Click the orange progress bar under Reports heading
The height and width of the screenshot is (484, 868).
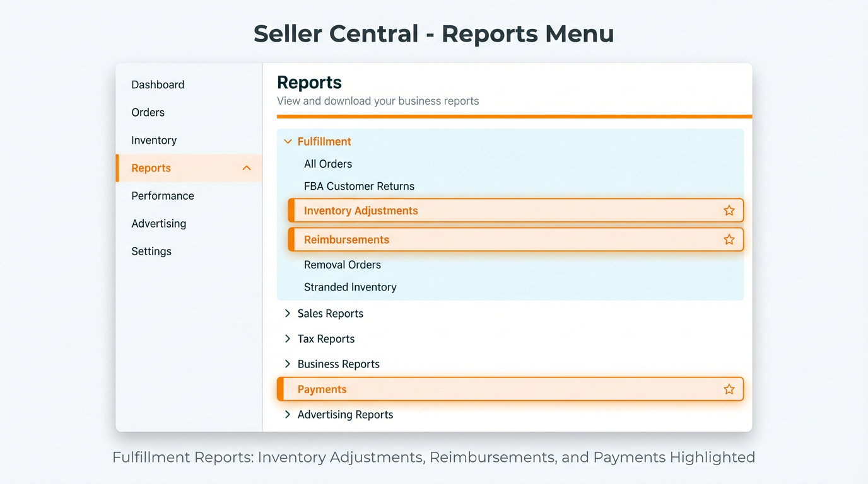click(514, 116)
